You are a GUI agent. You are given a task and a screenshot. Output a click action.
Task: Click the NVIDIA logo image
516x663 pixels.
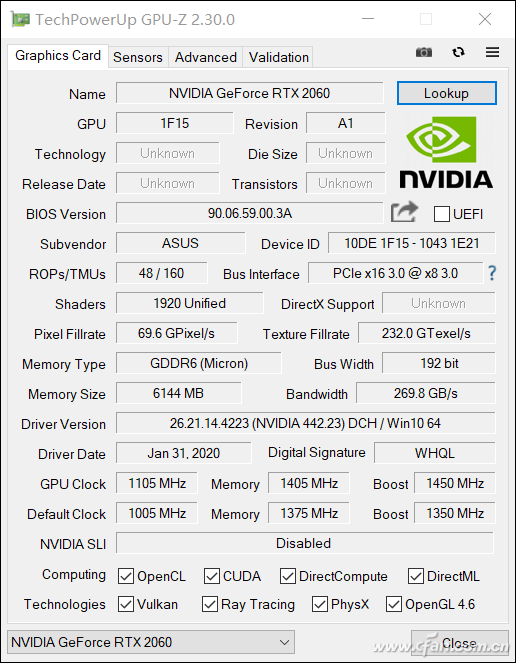pyautogui.click(x=446, y=153)
